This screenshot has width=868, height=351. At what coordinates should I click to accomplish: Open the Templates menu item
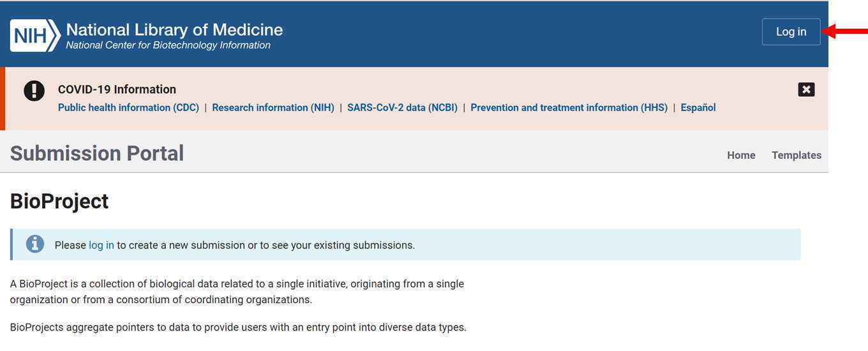coord(797,155)
